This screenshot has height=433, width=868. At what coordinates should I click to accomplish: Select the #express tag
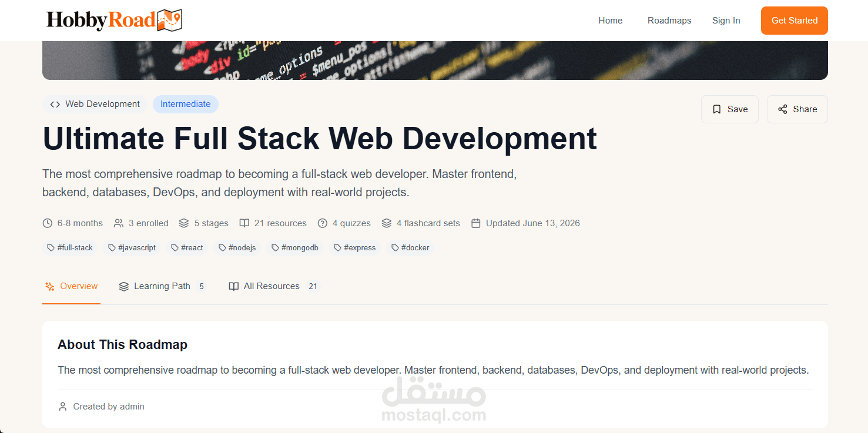[x=355, y=248]
